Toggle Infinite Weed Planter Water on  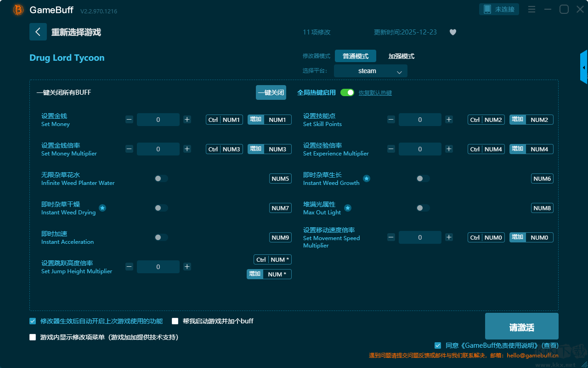click(x=161, y=178)
